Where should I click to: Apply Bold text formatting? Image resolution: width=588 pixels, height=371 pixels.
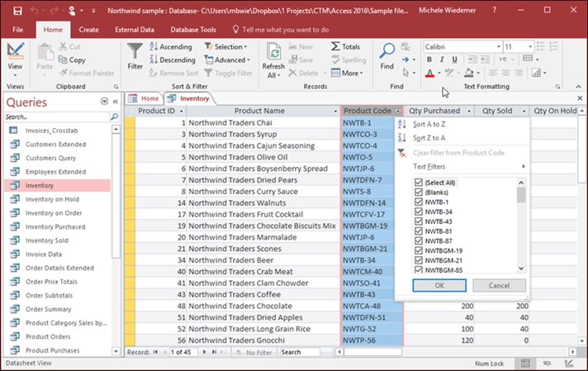[429, 59]
